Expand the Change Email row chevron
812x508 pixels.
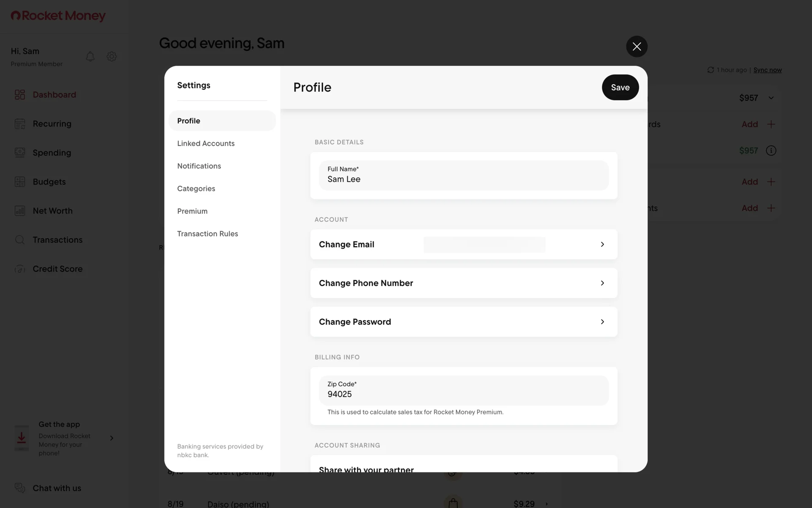pyautogui.click(x=602, y=244)
